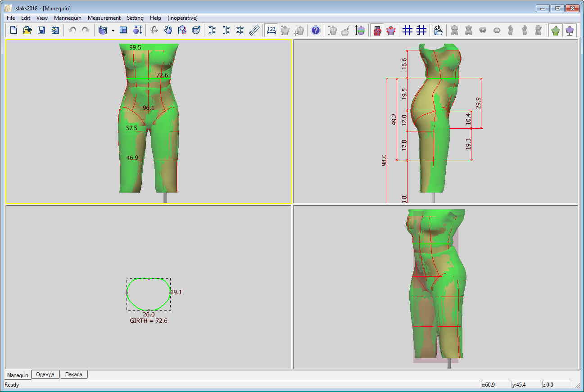Toggle the purple mannequin on stand button
The width and height of the screenshot is (584, 392).
click(570, 30)
